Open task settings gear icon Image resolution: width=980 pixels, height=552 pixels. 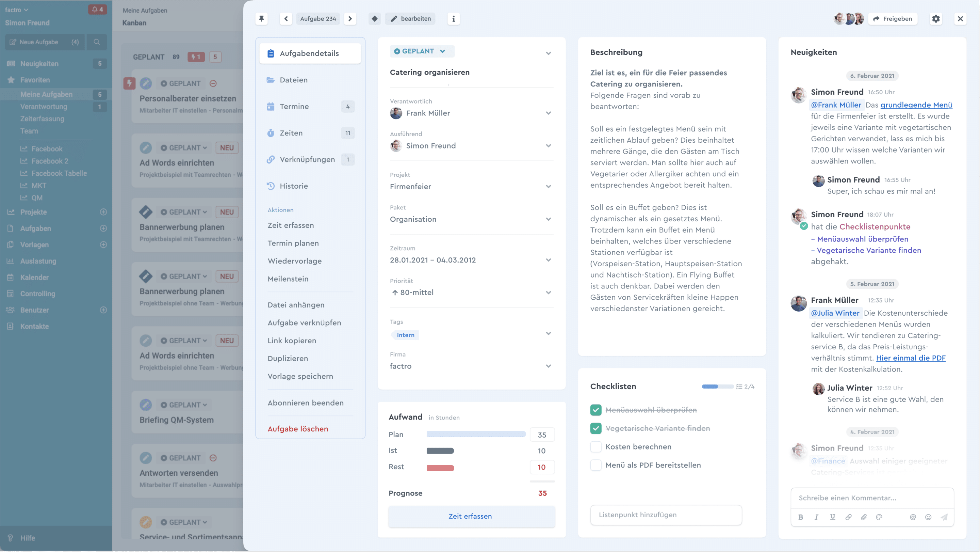(936, 19)
